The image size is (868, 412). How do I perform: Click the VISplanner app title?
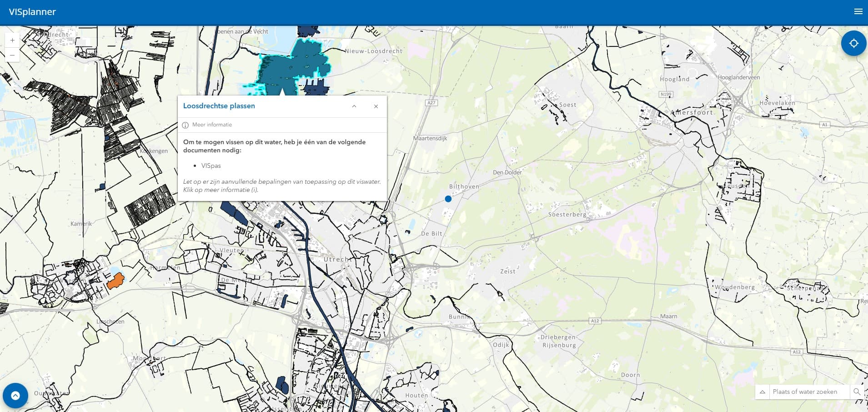coord(32,12)
